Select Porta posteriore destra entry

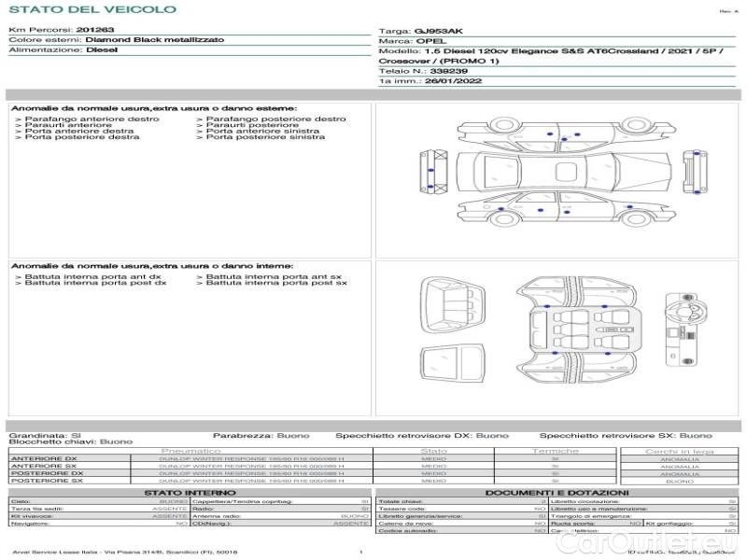point(82,136)
